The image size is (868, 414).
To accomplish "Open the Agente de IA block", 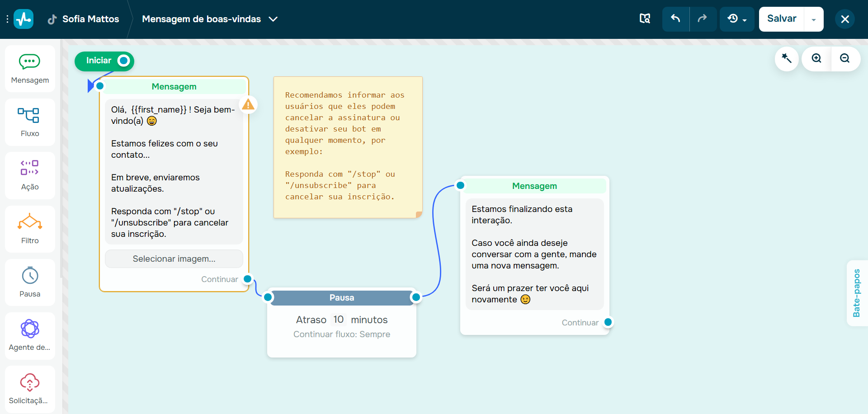I will point(29,335).
